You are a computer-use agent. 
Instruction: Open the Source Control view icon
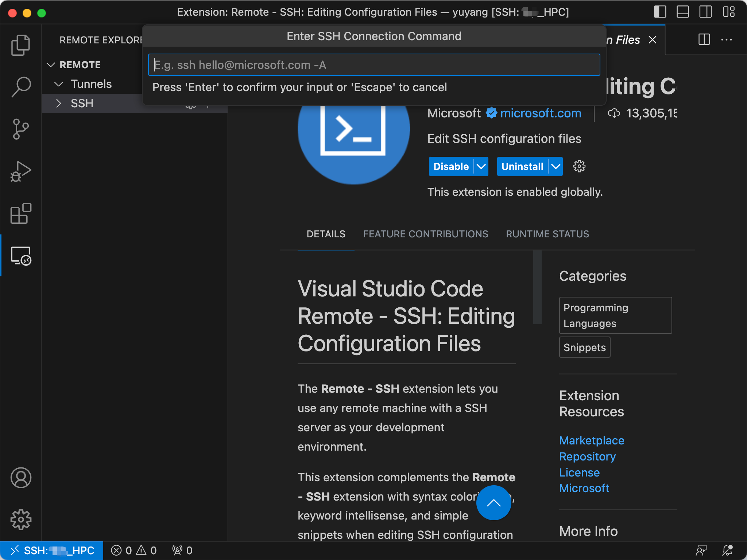pyautogui.click(x=21, y=129)
